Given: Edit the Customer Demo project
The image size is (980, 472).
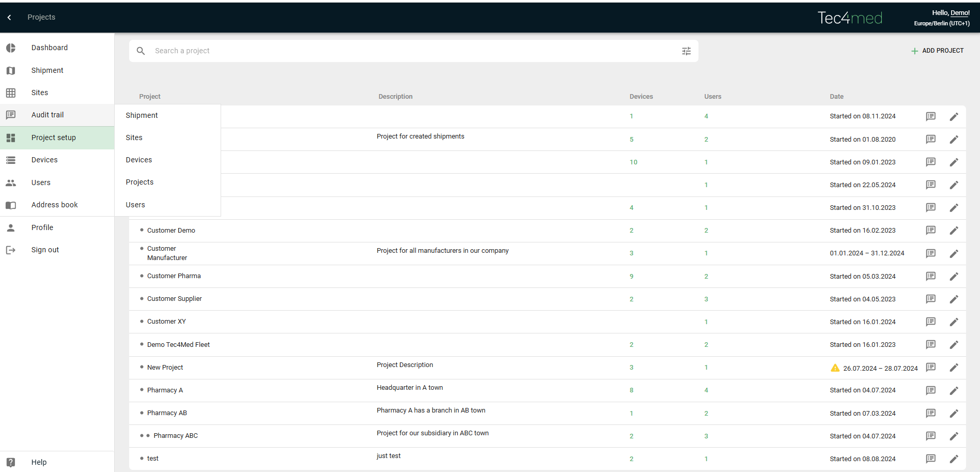Looking at the screenshot, I should point(954,231).
